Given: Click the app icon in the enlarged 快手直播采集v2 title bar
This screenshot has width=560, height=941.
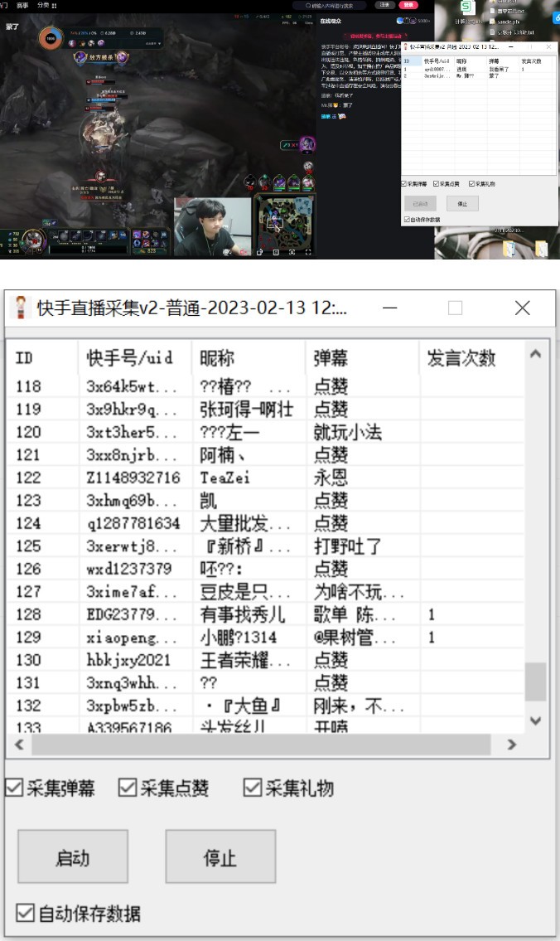Looking at the screenshot, I should click(x=21, y=308).
